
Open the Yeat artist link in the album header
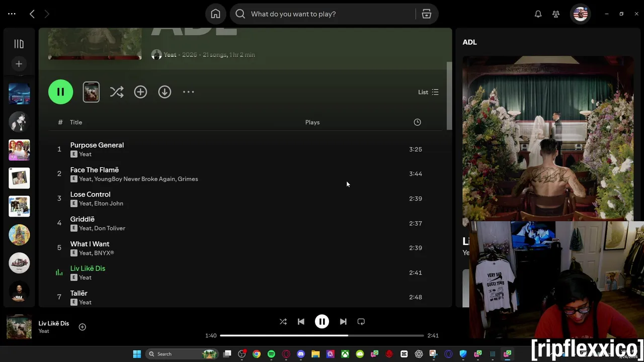click(170, 55)
